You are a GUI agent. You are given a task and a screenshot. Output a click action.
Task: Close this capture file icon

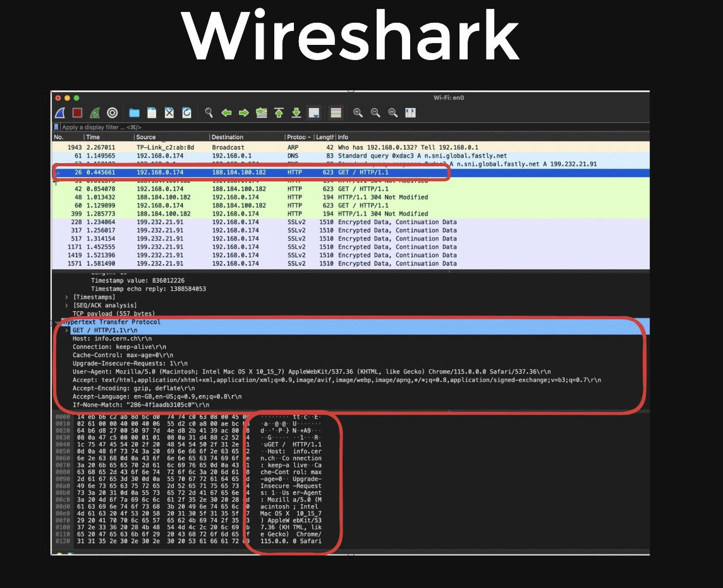(169, 113)
